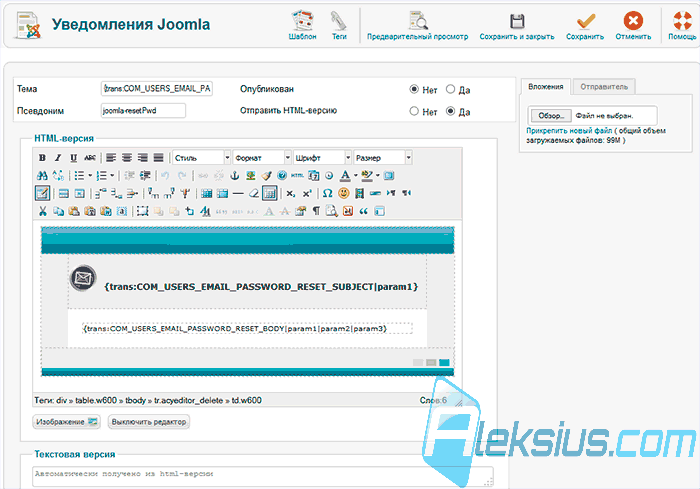Align text left

tap(111, 158)
